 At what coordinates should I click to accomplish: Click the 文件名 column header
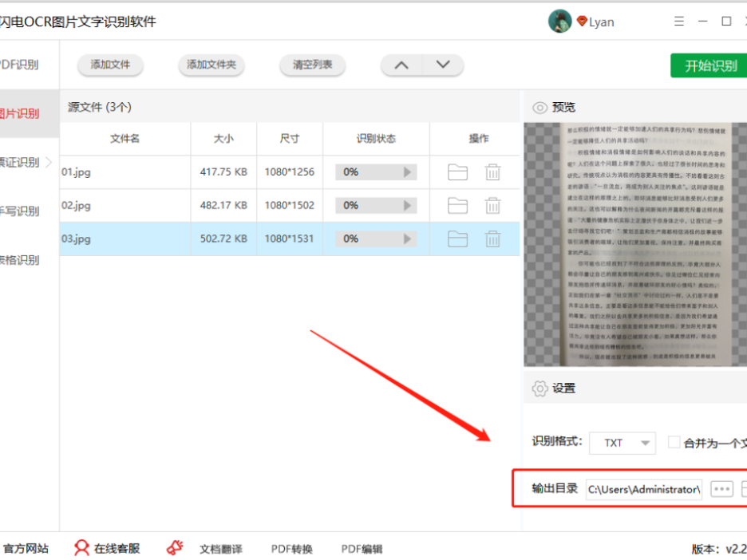click(x=125, y=139)
